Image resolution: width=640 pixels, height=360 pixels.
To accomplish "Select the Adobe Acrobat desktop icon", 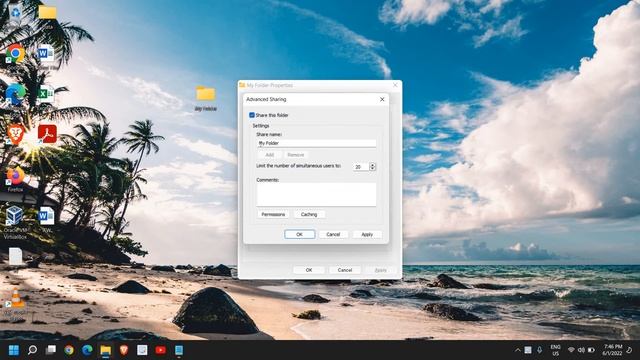I will point(47,134).
